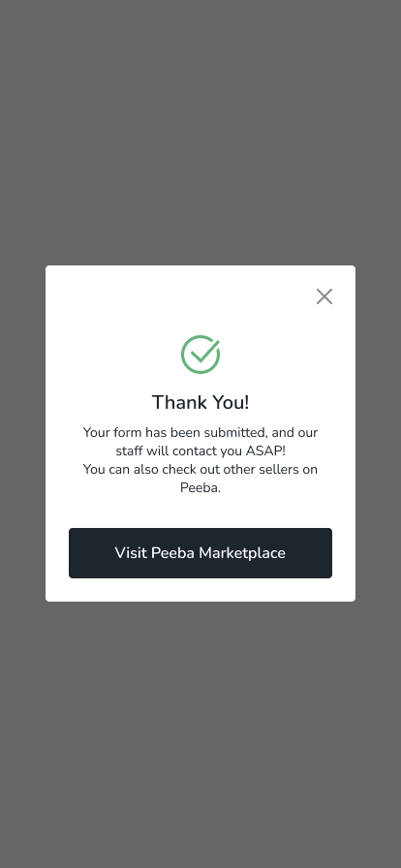Dismiss modal via dimmed backdrop below dialog
The width and height of the screenshot is (401, 868).
200,734
